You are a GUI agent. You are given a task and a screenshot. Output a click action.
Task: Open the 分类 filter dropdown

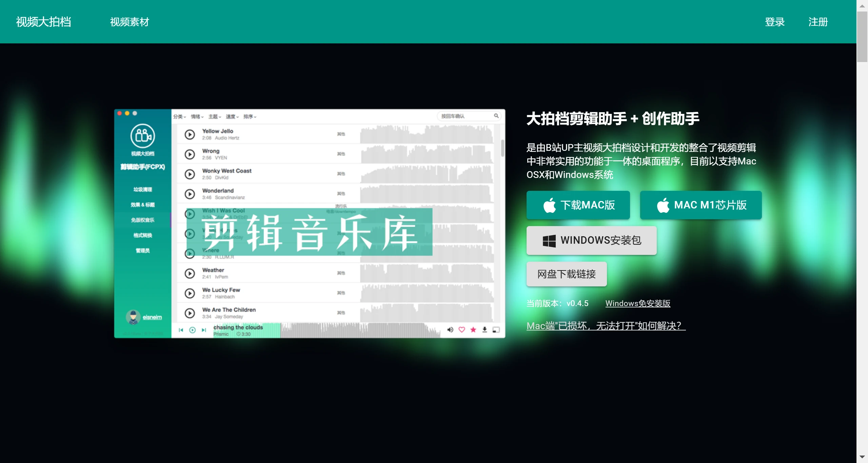(x=179, y=116)
